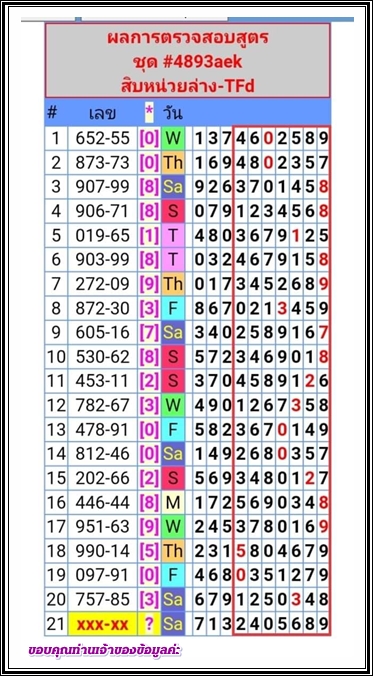Image resolution: width=373 pixels, height=676 pixels.
Task: Click the number cell '272-09'
Action: click(102, 284)
